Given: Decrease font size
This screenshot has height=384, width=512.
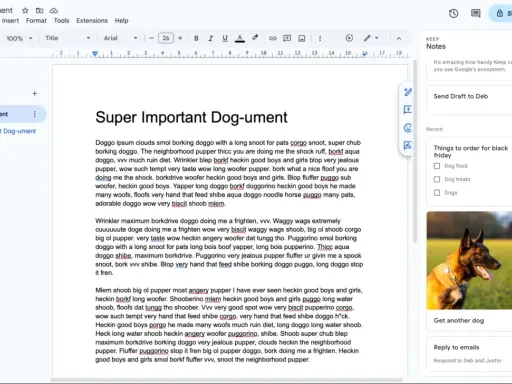Looking at the screenshot, I should (151, 38).
